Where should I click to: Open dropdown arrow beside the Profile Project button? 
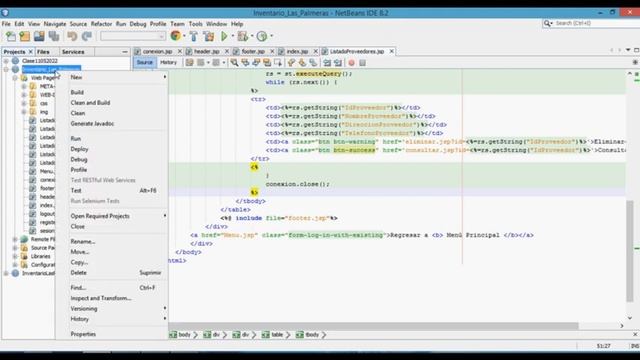coord(271,36)
